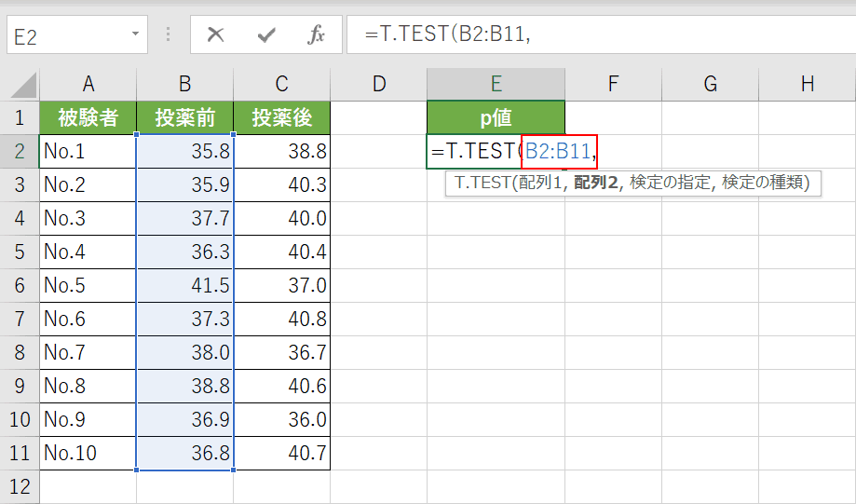Click T.TEST function name in tooltip
This screenshot has height=504, width=856.
(482, 183)
